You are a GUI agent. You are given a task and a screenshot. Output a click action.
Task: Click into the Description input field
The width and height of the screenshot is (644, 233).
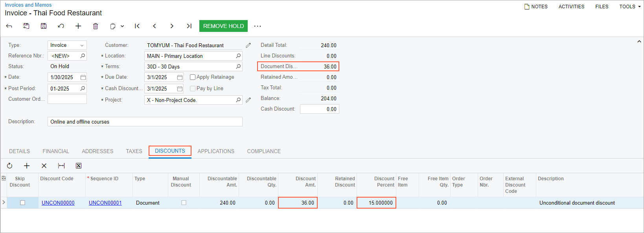pyautogui.click(x=145, y=122)
